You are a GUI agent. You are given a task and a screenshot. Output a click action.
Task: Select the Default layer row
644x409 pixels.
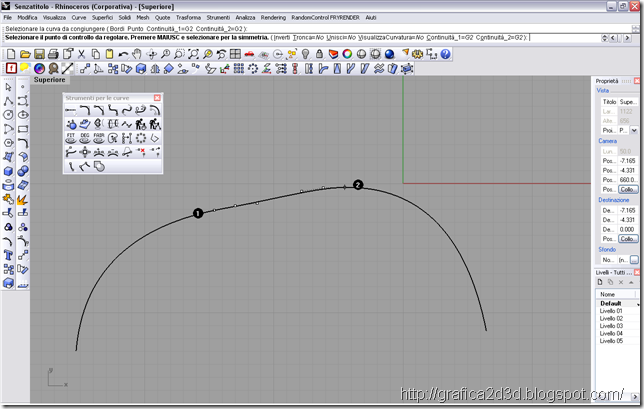tap(617, 303)
